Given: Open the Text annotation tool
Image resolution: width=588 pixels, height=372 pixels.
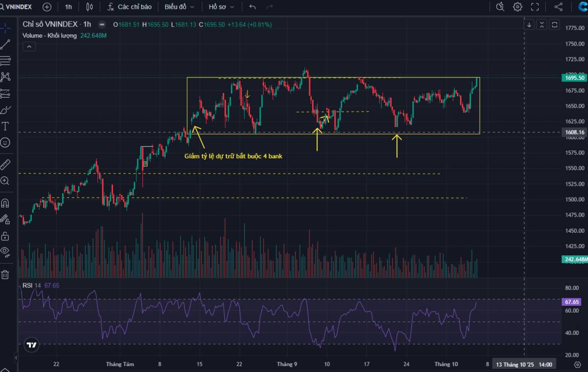Looking at the screenshot, I should click(x=6, y=126).
